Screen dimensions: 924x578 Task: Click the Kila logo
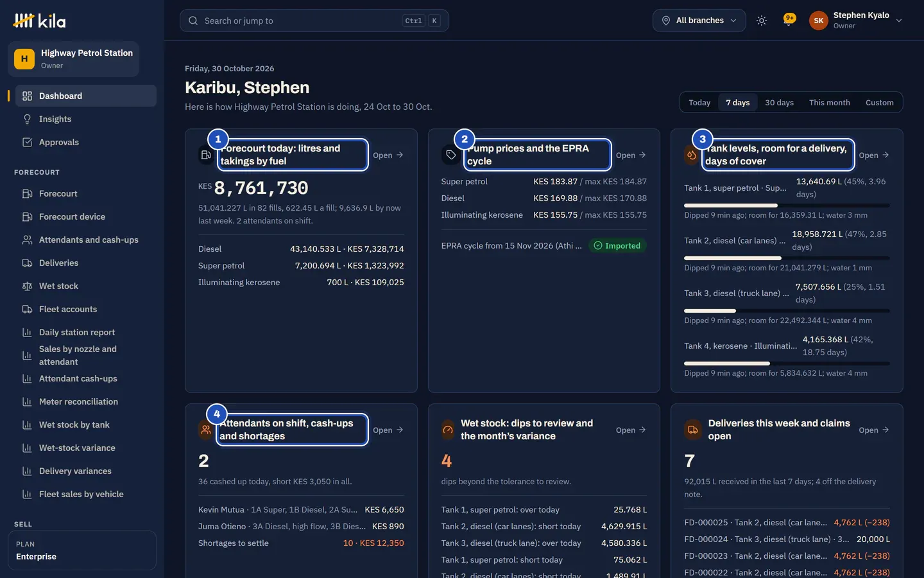pyautogui.click(x=39, y=21)
